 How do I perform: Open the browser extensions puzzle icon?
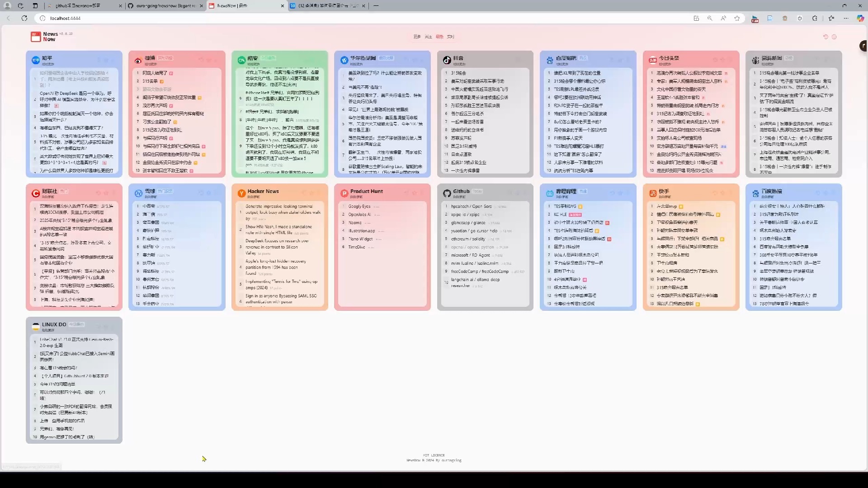pyautogui.click(x=815, y=18)
